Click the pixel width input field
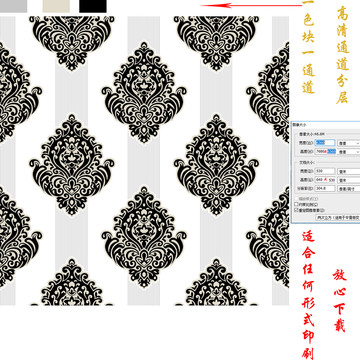Screen dimensions: 360x360 pyautogui.click(x=325, y=143)
